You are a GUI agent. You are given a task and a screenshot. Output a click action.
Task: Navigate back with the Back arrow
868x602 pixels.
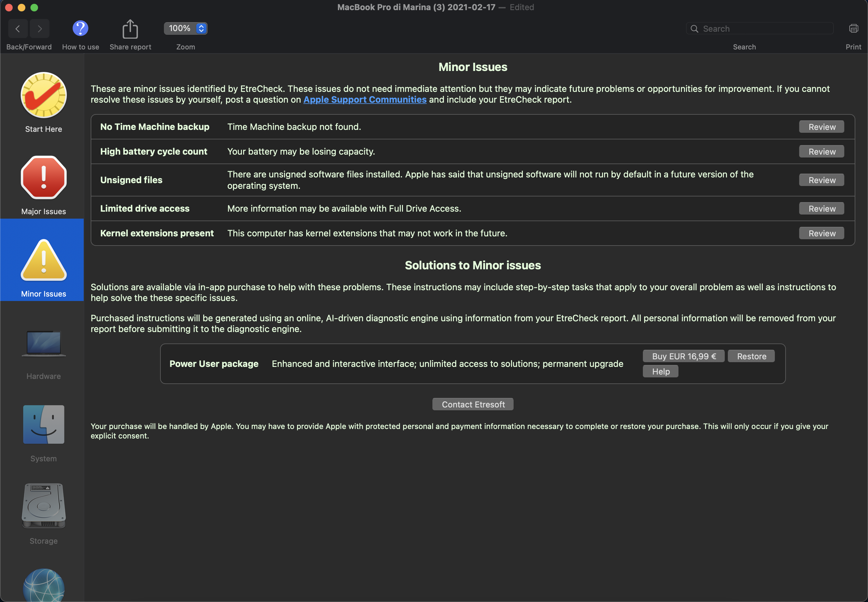[18, 29]
